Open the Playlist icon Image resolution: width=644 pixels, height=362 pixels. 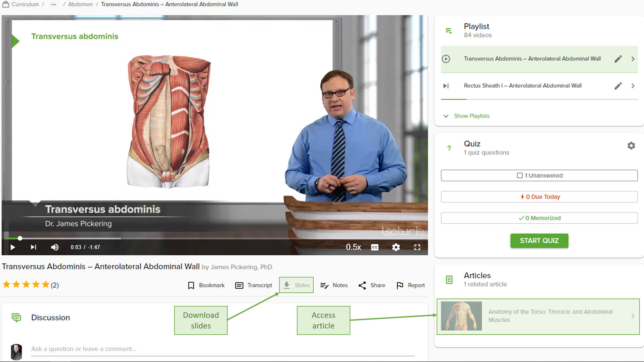point(449,31)
